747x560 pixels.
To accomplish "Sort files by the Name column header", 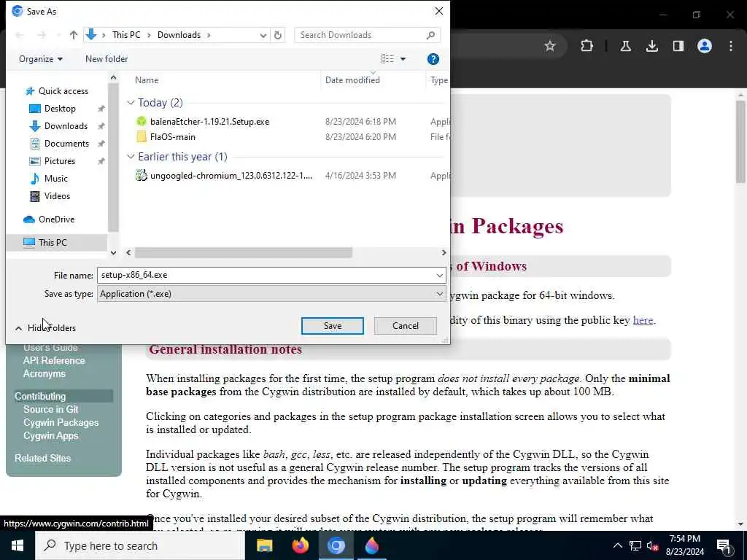I will (x=147, y=80).
